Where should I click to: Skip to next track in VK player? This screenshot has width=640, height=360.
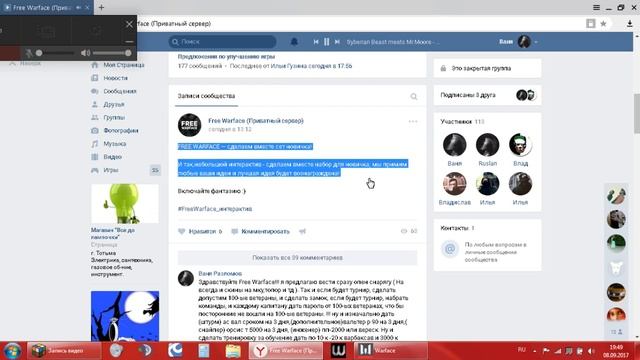(x=337, y=42)
